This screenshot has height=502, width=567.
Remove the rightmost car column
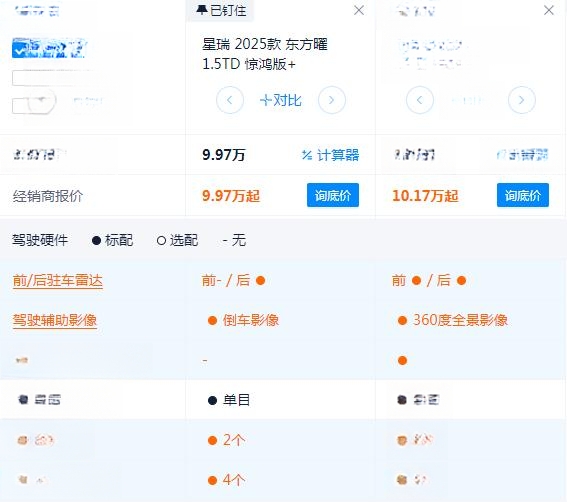pos(549,10)
